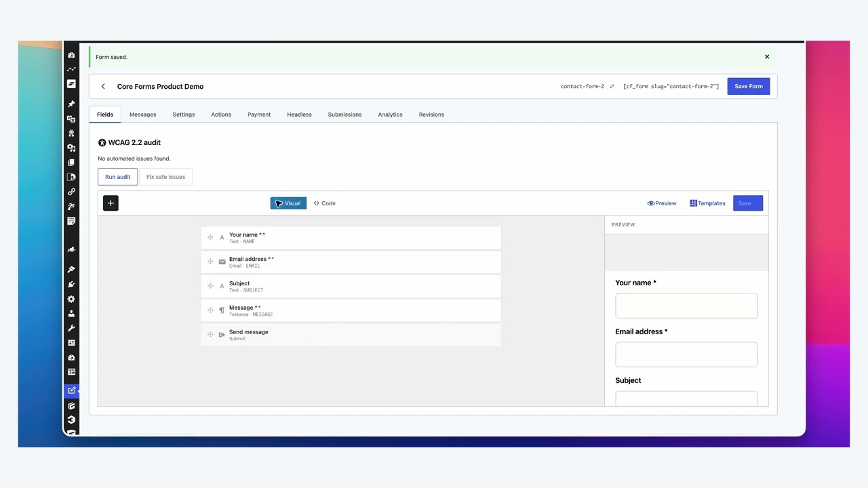Image resolution: width=868 pixels, height=488 pixels.
Task: Click the palm tree icon in sidebar
Action: (x=71, y=206)
